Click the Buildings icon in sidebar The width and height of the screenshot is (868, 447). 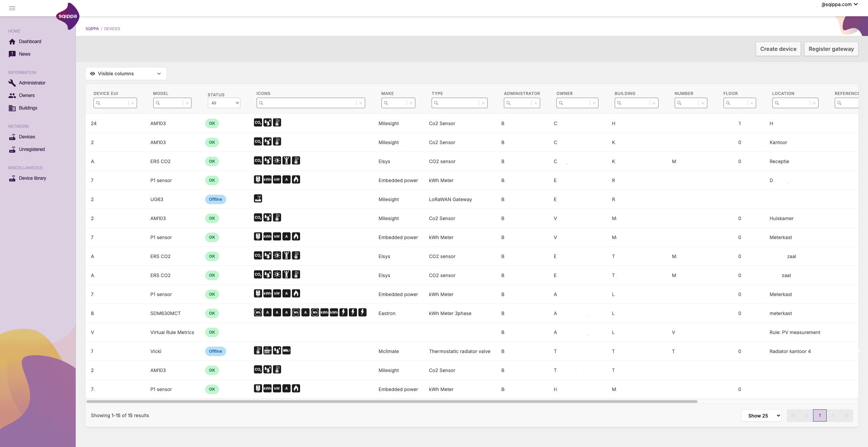[x=12, y=108]
